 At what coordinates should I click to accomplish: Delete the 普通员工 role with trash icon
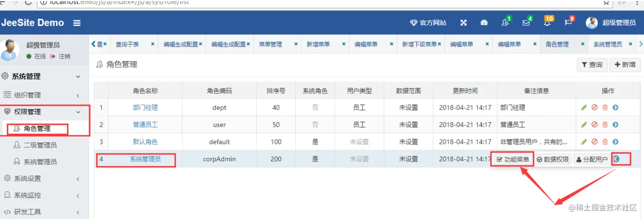pos(605,125)
